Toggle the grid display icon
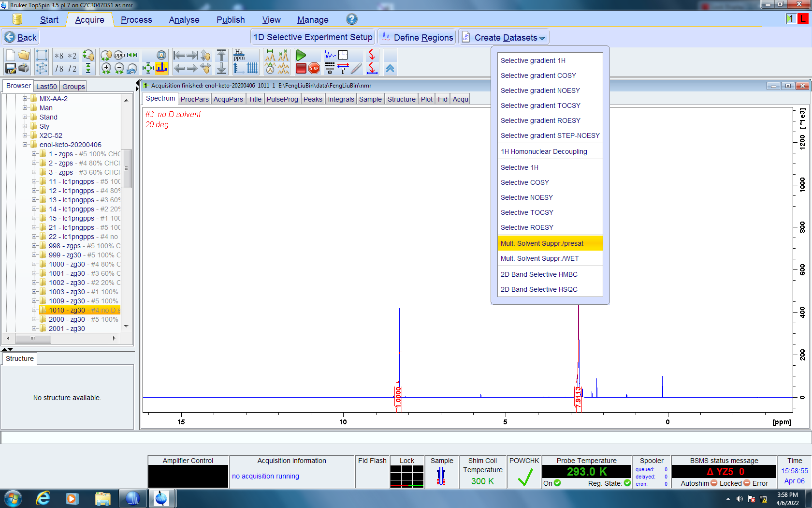This screenshot has width=812, height=508. pyautogui.click(x=252, y=68)
